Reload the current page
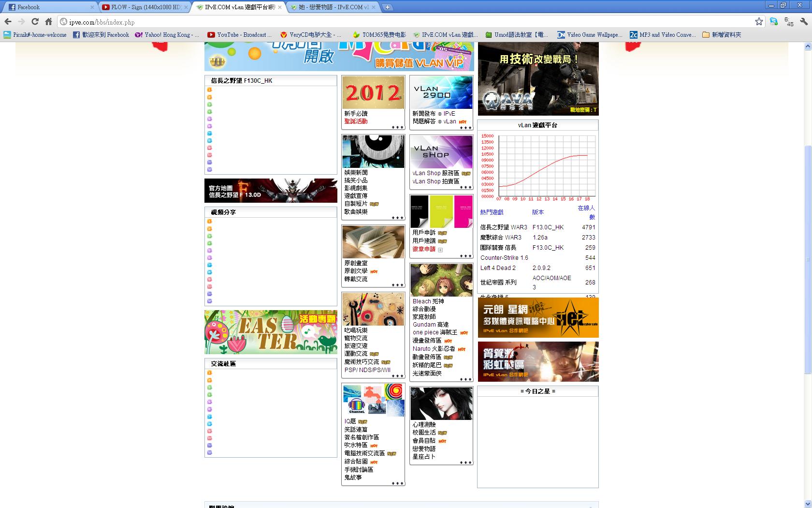This screenshot has width=812, height=508. click(x=35, y=22)
